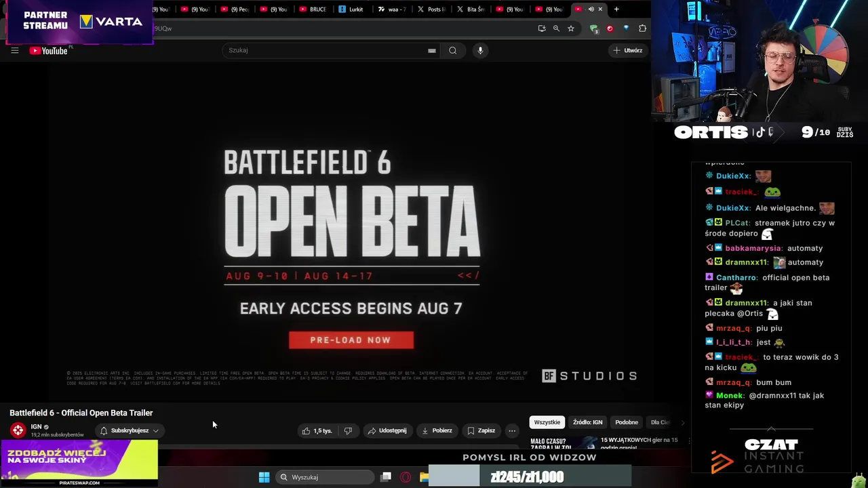Switch to the 'Posts' X browser tab
The height and width of the screenshot is (488, 868).
pyautogui.click(x=431, y=9)
